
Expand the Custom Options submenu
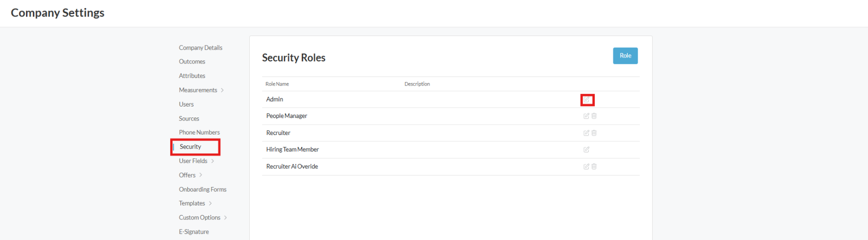[226, 217]
